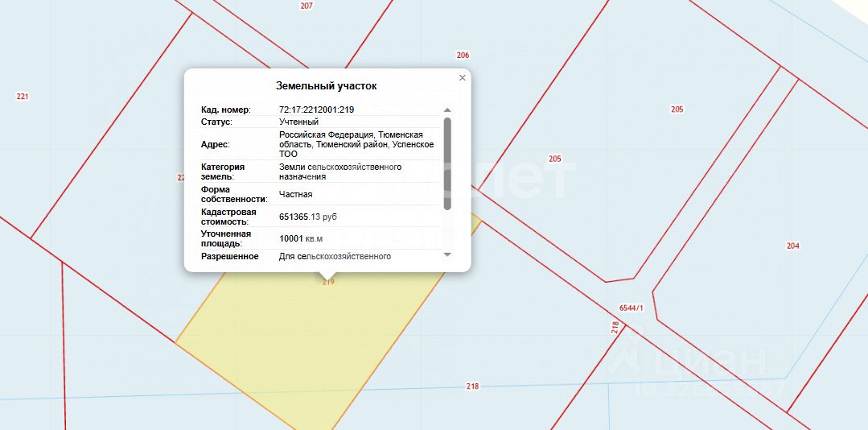Select parcel 221 on the map

[23, 97]
